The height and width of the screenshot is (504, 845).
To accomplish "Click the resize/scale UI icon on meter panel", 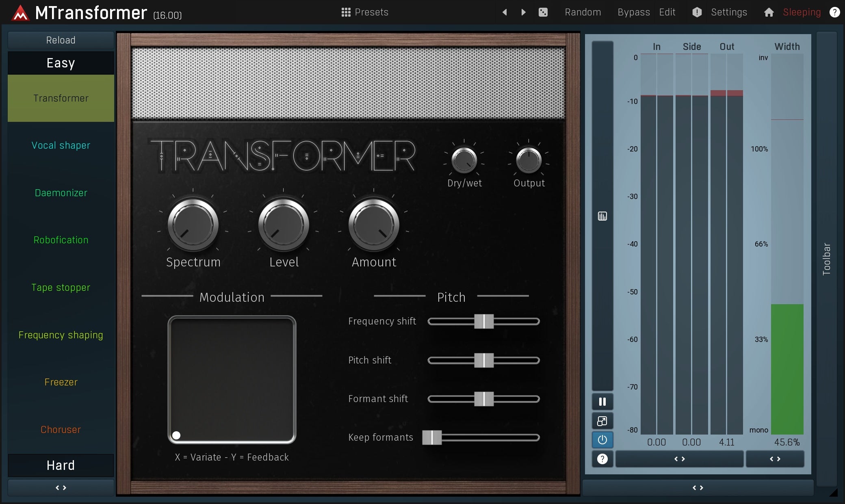I will point(602,421).
